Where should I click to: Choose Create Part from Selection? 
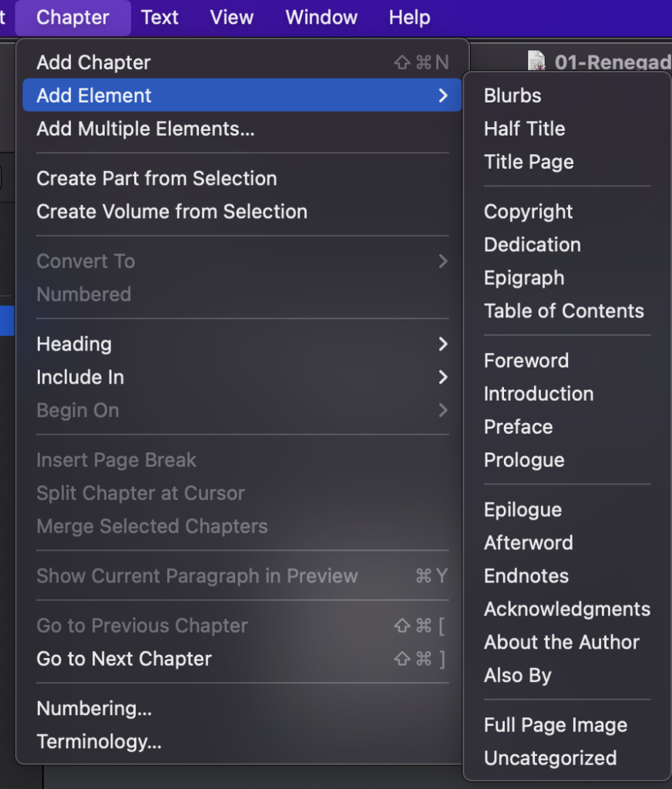click(x=156, y=178)
